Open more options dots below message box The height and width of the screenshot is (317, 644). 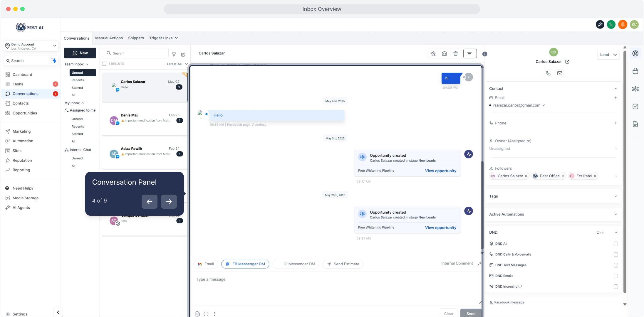(215, 314)
